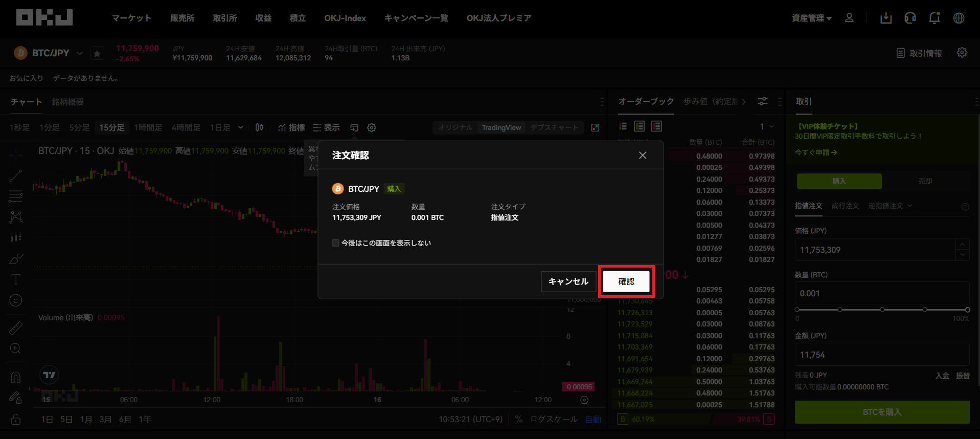Screen dimensions: 980x439
Task: Open the 表示 display options menu
Action: 326,127
